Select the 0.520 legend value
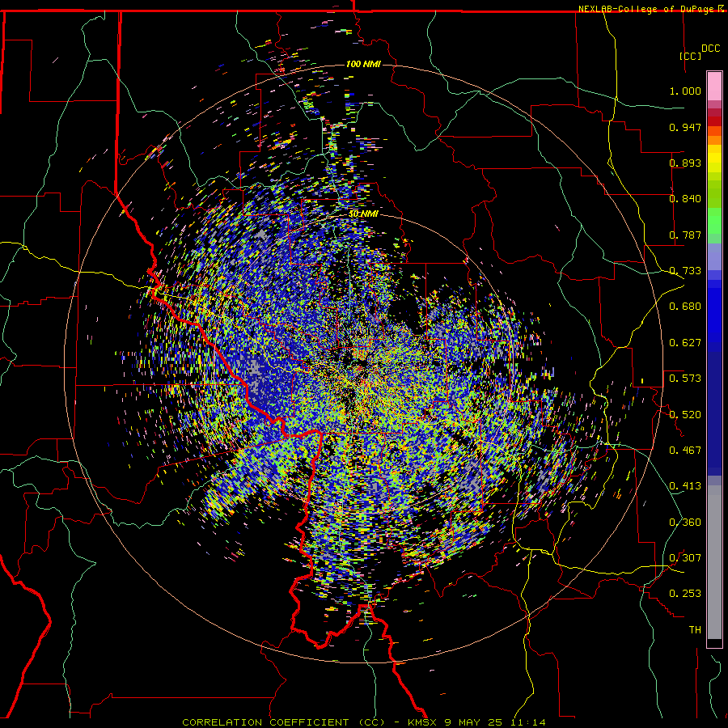This screenshot has height=728, width=728. [x=685, y=415]
